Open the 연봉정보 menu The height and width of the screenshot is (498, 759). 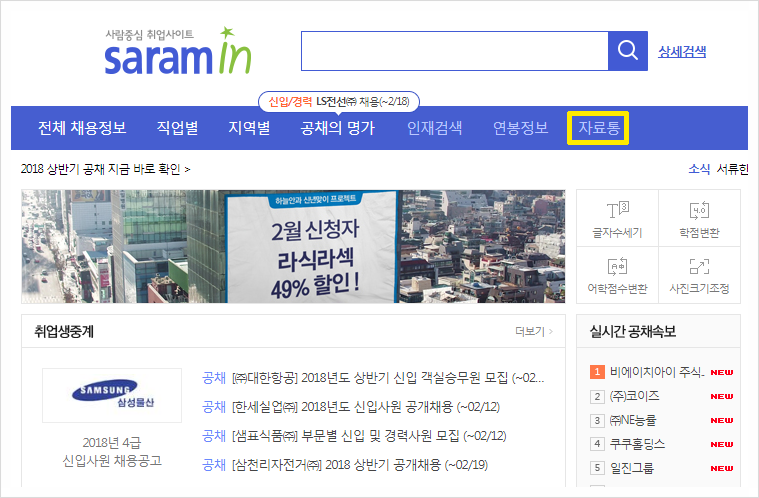click(x=520, y=128)
